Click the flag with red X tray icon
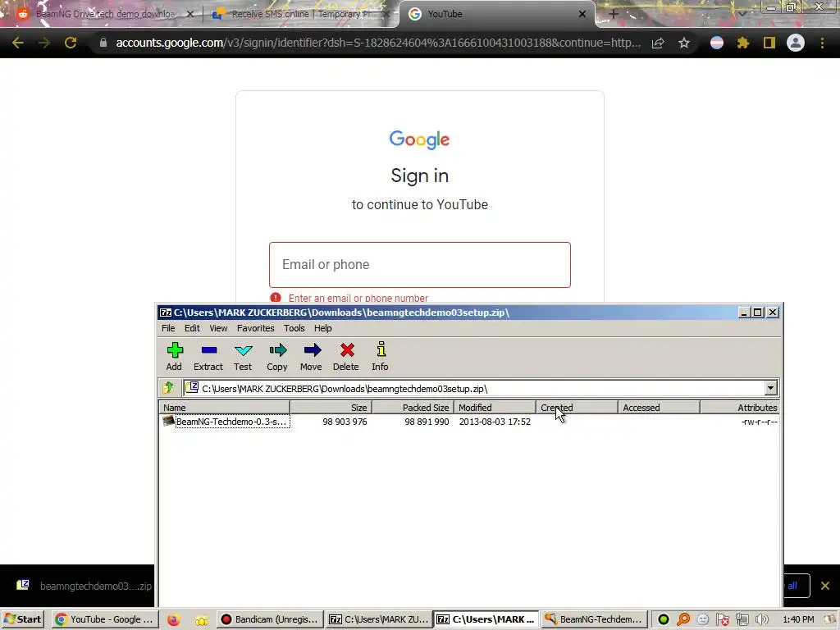The height and width of the screenshot is (630, 840). [x=723, y=619]
